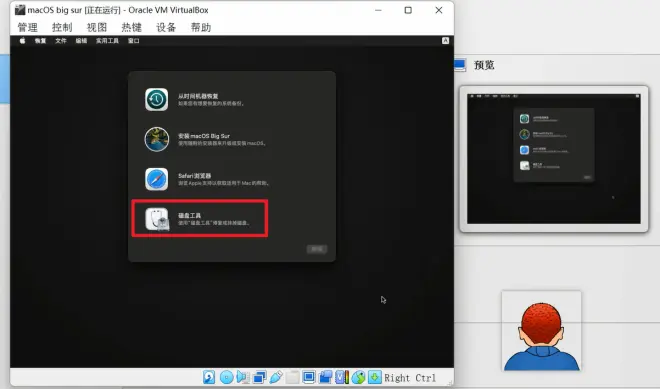Viewport: 660px width, 389px height.
Task: Click the input source icon in macOS menu bar
Action: (445, 40)
